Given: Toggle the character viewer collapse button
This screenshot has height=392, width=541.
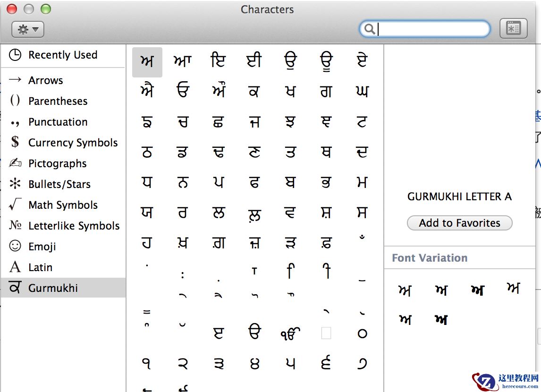Looking at the screenshot, I should pyautogui.click(x=513, y=29).
